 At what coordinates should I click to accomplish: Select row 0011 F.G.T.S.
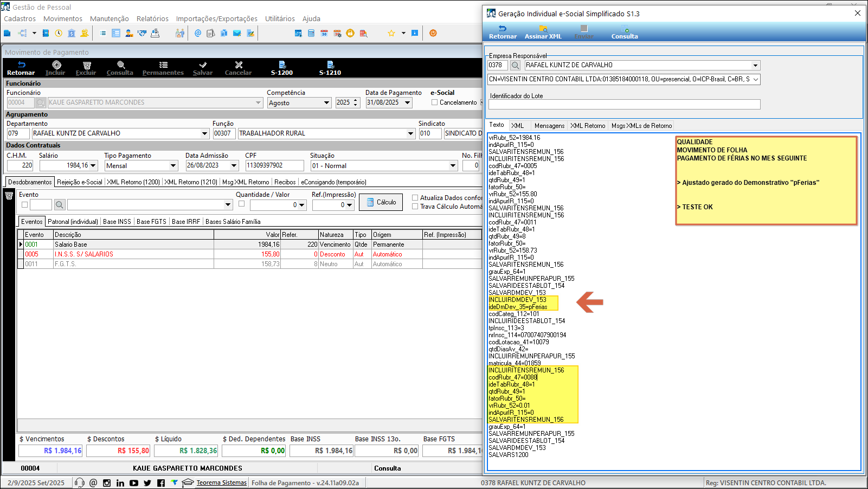tap(250, 264)
